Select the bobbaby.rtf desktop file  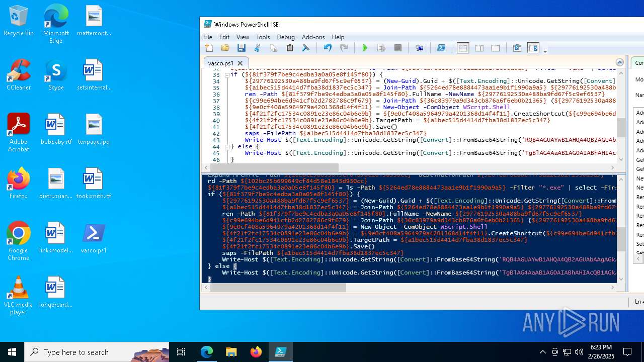pyautogui.click(x=56, y=129)
